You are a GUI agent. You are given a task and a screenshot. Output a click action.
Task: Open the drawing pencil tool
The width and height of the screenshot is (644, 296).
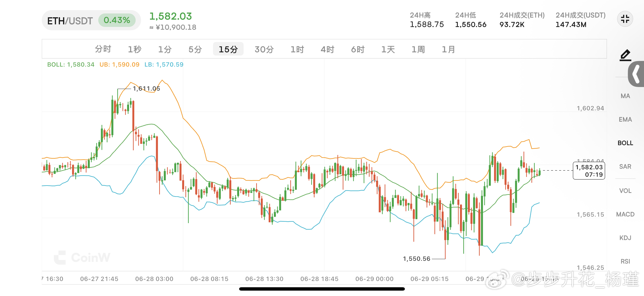(625, 55)
